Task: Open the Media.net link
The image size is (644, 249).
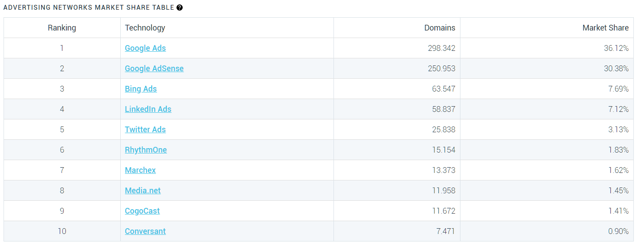Action: (x=142, y=191)
